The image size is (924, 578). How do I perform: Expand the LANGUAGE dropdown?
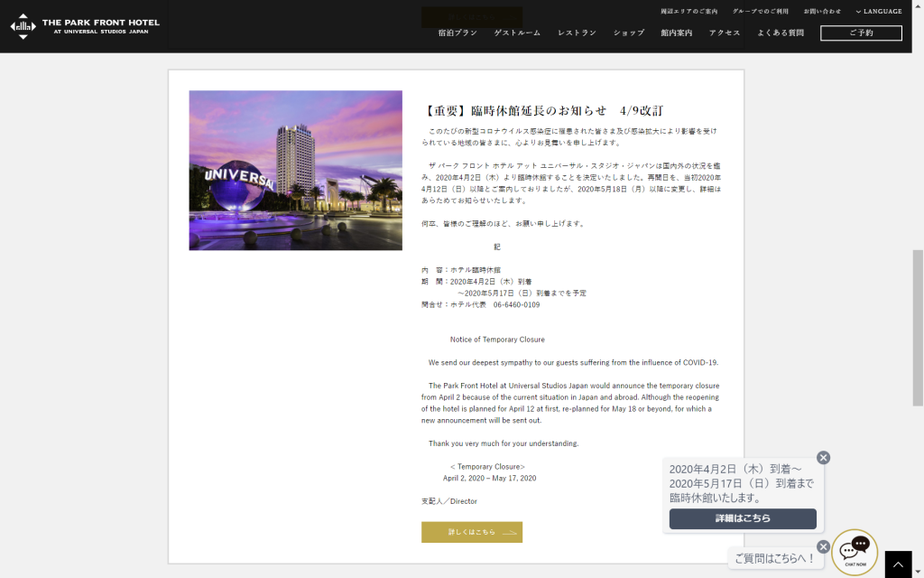(x=879, y=11)
